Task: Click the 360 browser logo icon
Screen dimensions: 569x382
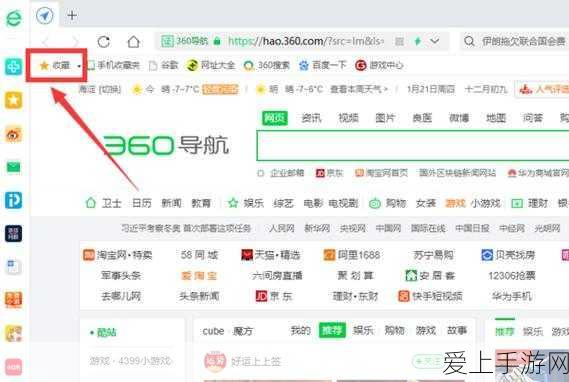Action: coord(13,18)
